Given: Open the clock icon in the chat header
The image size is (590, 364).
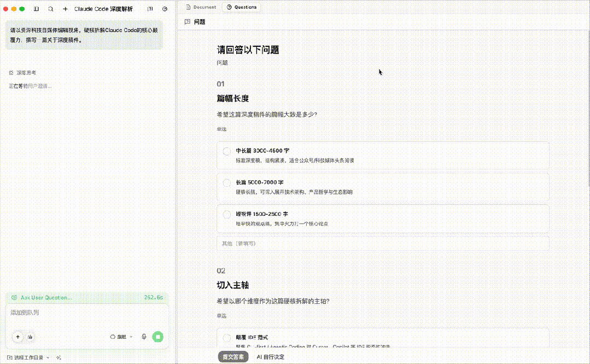Looking at the screenshot, I should (165, 9).
